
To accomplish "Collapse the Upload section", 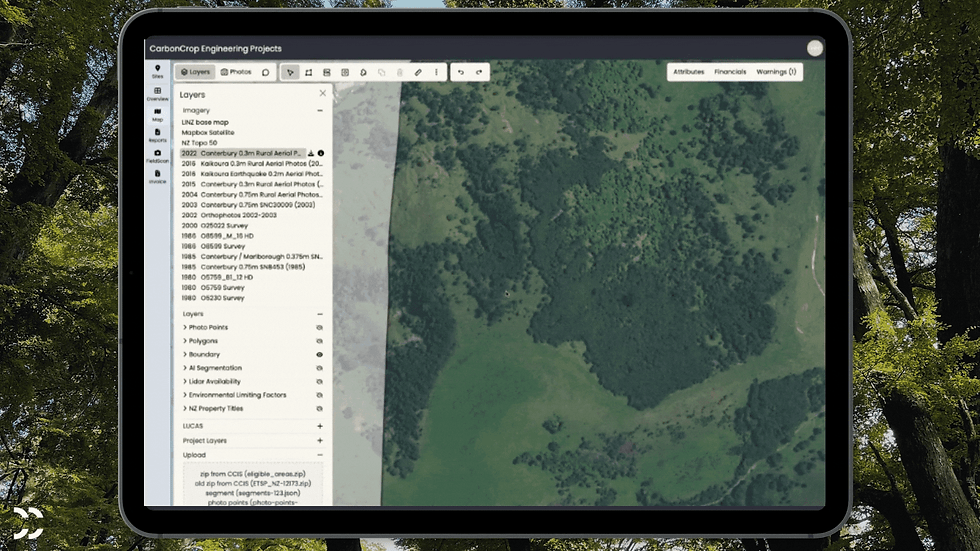I will [x=320, y=455].
